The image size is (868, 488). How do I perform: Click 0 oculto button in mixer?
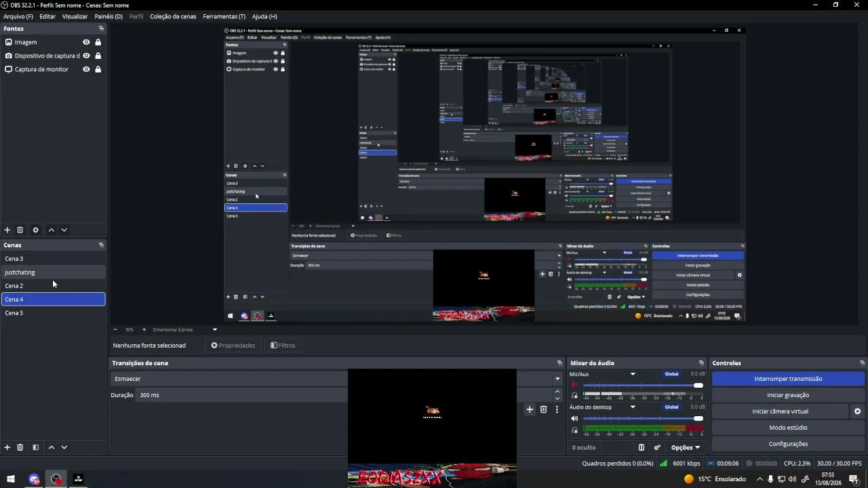click(584, 447)
